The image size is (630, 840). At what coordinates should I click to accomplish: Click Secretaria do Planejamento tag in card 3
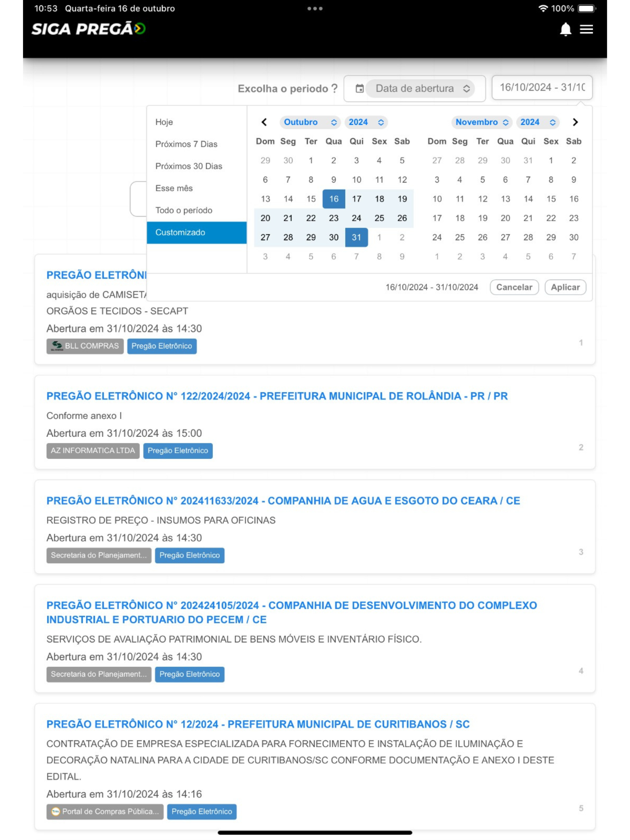point(99,555)
